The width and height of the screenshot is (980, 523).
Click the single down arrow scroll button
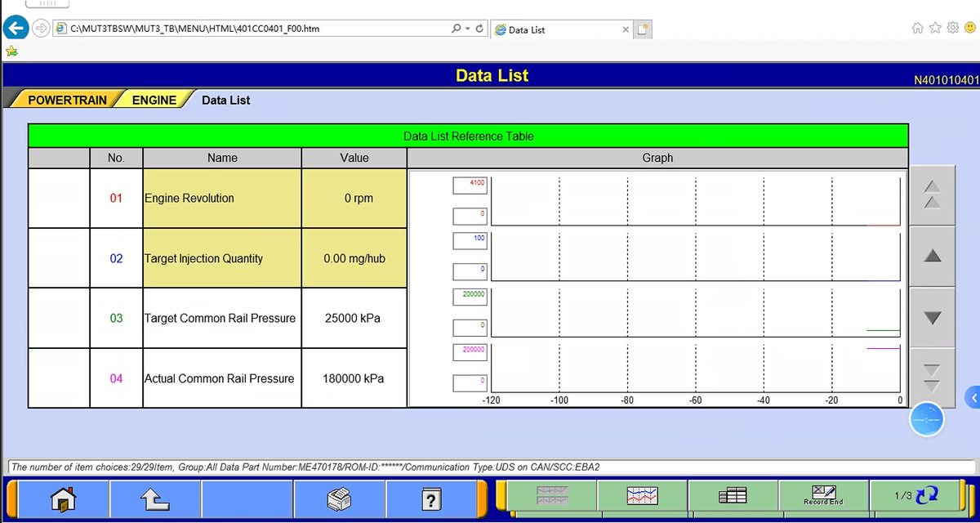click(x=932, y=317)
